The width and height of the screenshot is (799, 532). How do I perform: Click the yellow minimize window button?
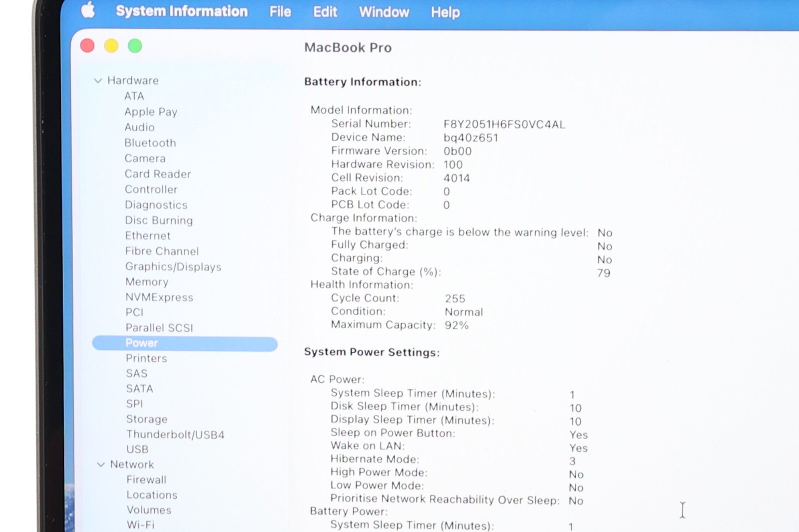pos(111,46)
